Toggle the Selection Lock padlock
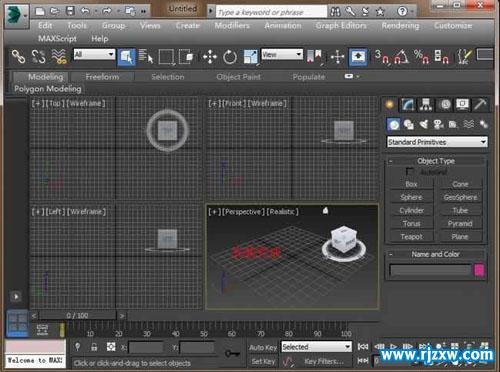Image resolution: width=500 pixels, height=372 pixels. pos(94,347)
